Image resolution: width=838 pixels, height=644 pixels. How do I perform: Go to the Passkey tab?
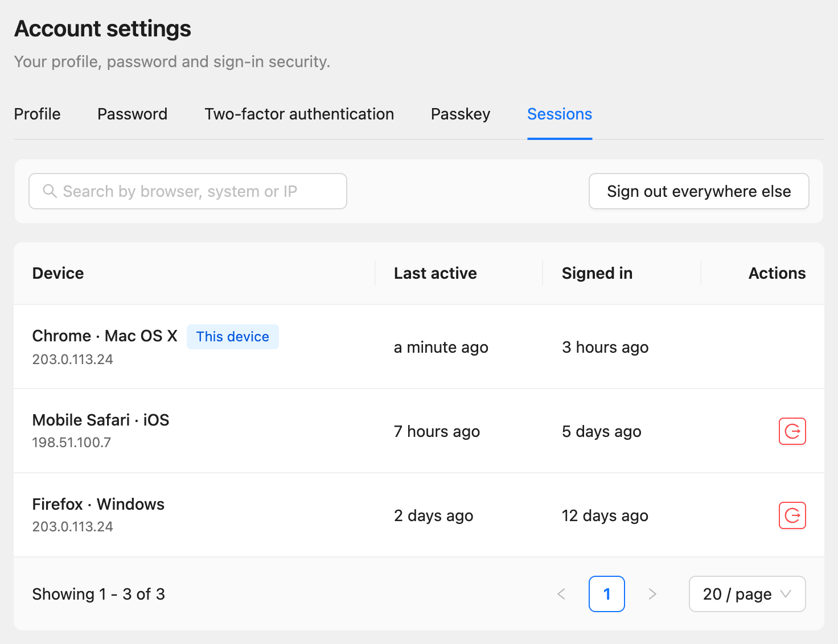pos(461,114)
